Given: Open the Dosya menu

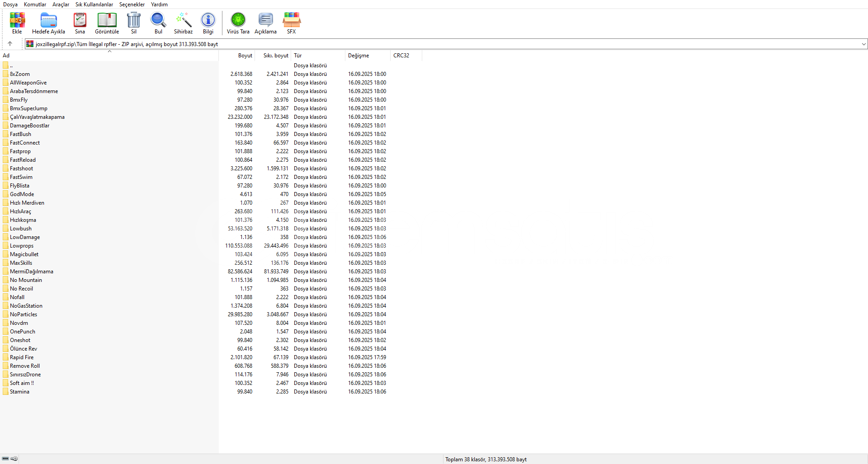Looking at the screenshot, I should coord(10,5).
